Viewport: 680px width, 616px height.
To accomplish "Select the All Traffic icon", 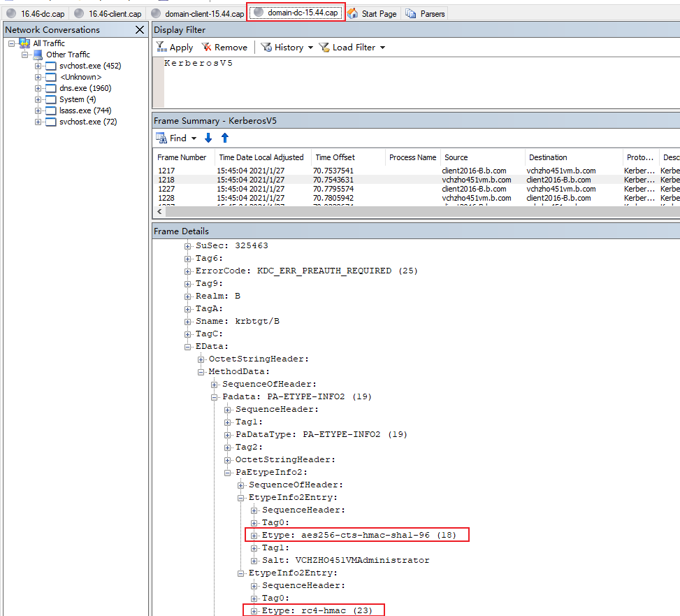I will click(x=24, y=43).
